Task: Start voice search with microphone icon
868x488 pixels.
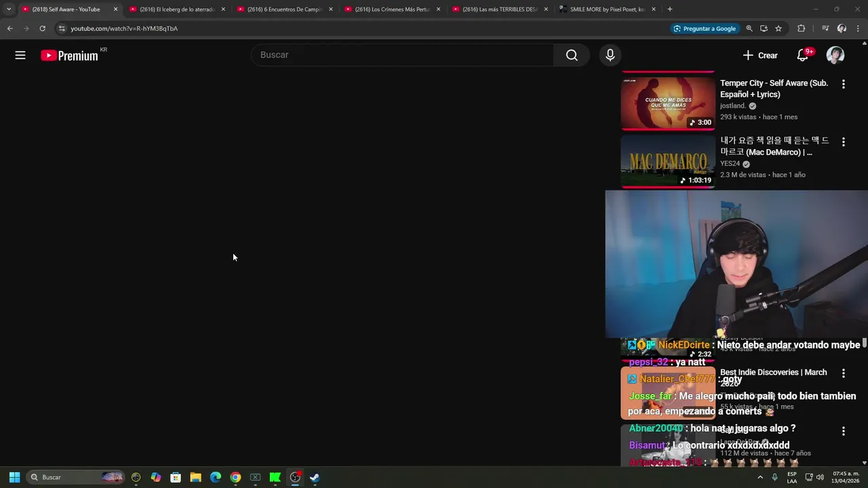Action: pyautogui.click(x=610, y=56)
